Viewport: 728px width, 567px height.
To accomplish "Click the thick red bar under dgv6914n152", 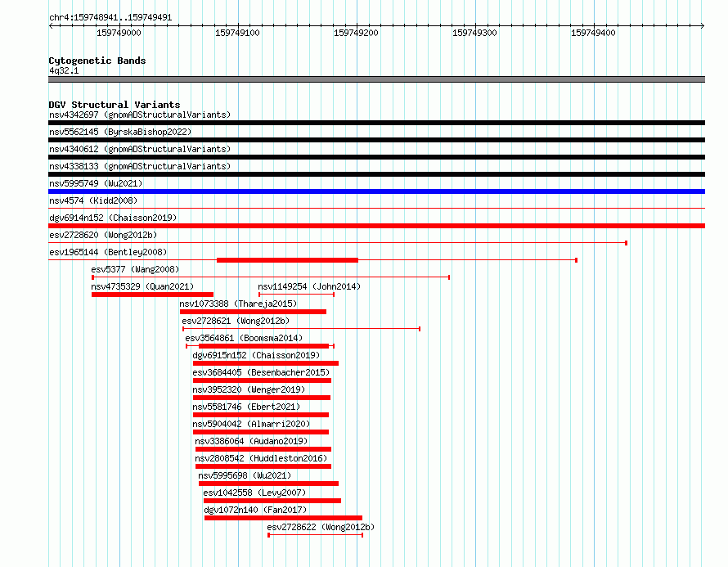I will point(376,226).
